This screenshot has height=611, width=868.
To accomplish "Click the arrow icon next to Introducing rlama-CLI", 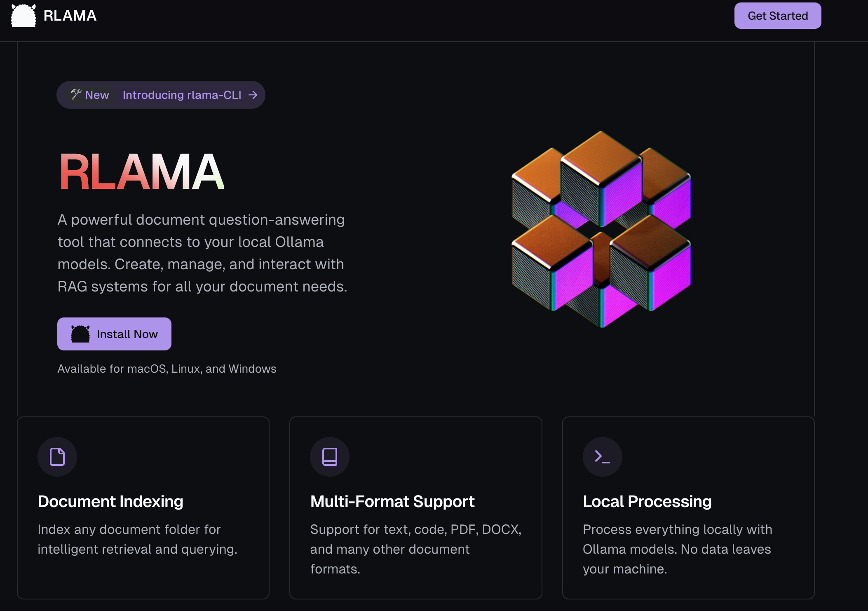I will coord(253,95).
